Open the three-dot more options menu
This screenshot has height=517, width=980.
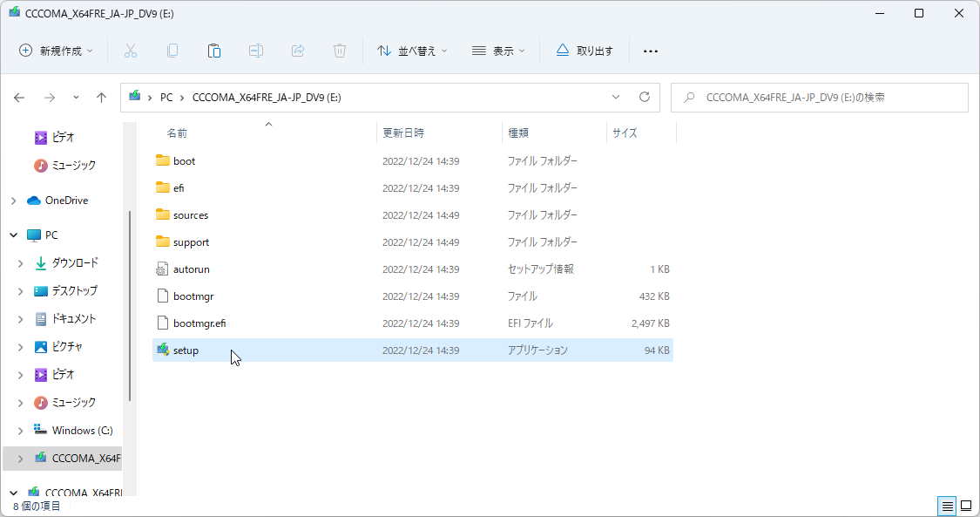click(x=651, y=51)
